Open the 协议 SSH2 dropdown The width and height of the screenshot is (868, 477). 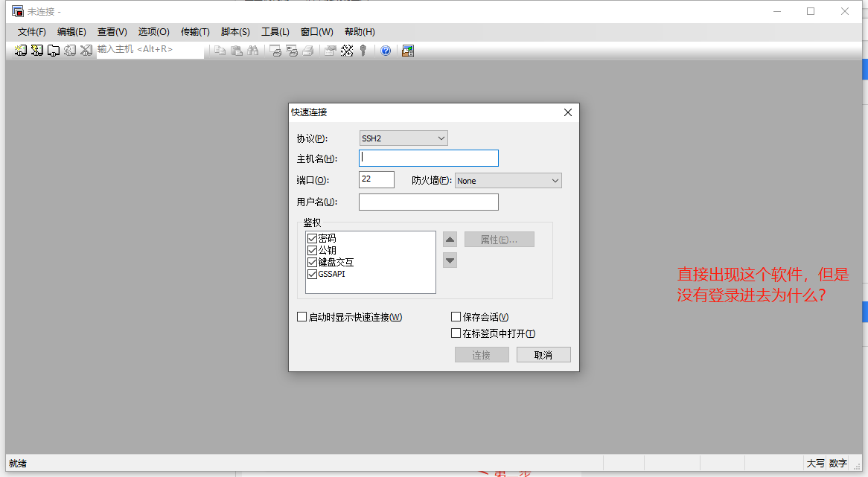403,138
